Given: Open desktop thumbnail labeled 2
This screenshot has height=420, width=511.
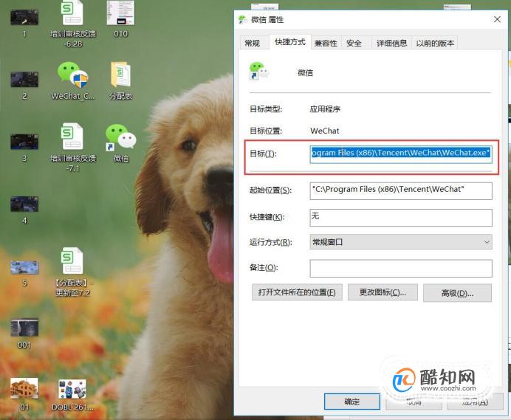Looking at the screenshot, I should pyautogui.click(x=24, y=80).
